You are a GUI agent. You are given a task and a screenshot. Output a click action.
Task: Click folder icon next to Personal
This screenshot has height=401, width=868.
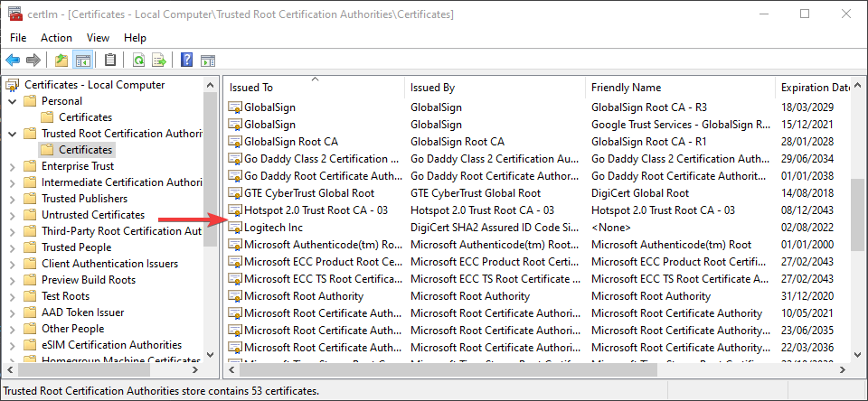(29, 100)
